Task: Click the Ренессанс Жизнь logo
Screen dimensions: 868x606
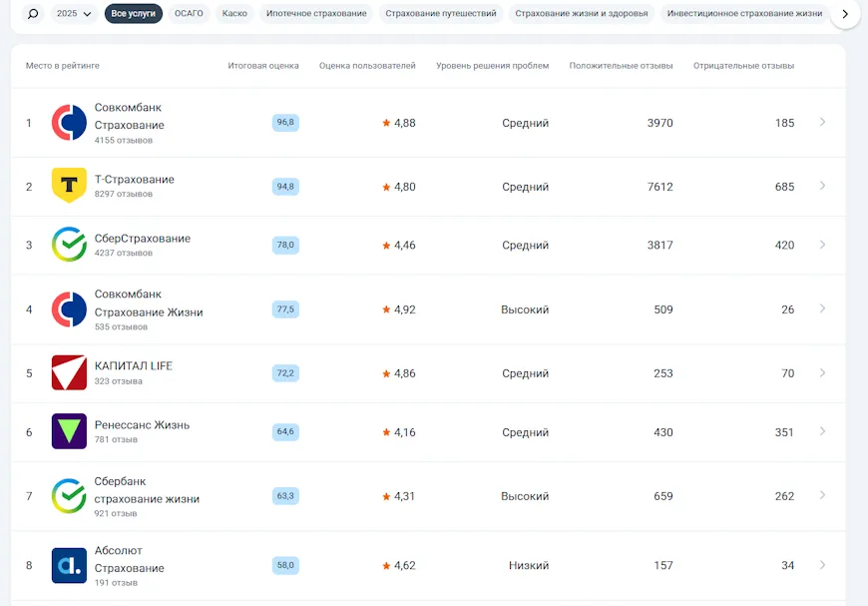Action: (x=69, y=431)
